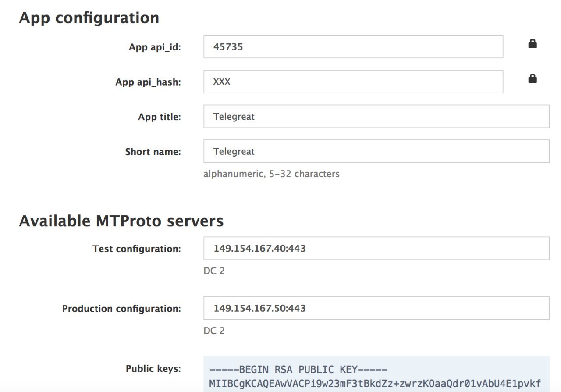
Task: Click the 'App title:' label
Action: pyautogui.click(x=159, y=117)
